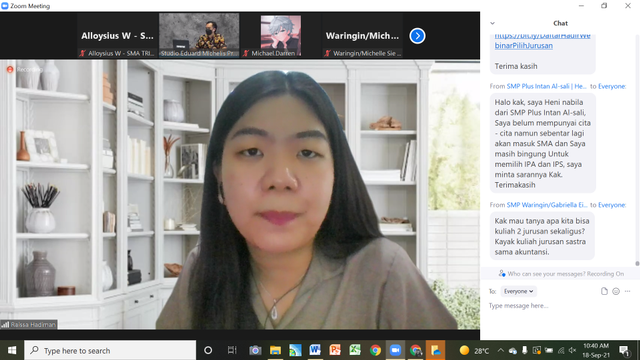This screenshot has height=360, width=640.
Task: Attach a file in chat
Action: [x=604, y=291]
